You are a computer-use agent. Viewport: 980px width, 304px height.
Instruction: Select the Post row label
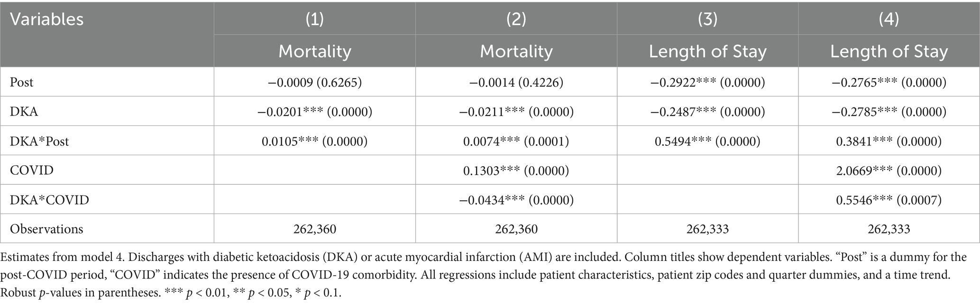point(22,82)
